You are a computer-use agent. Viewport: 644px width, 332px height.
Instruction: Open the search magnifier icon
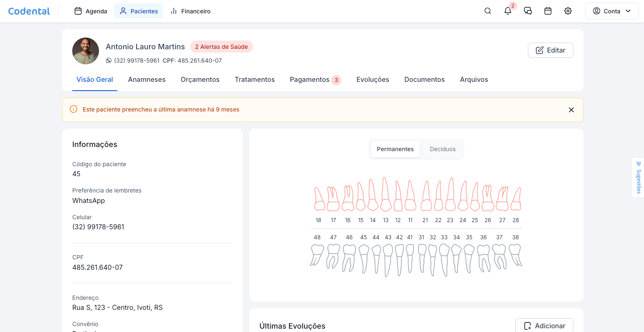tap(487, 11)
